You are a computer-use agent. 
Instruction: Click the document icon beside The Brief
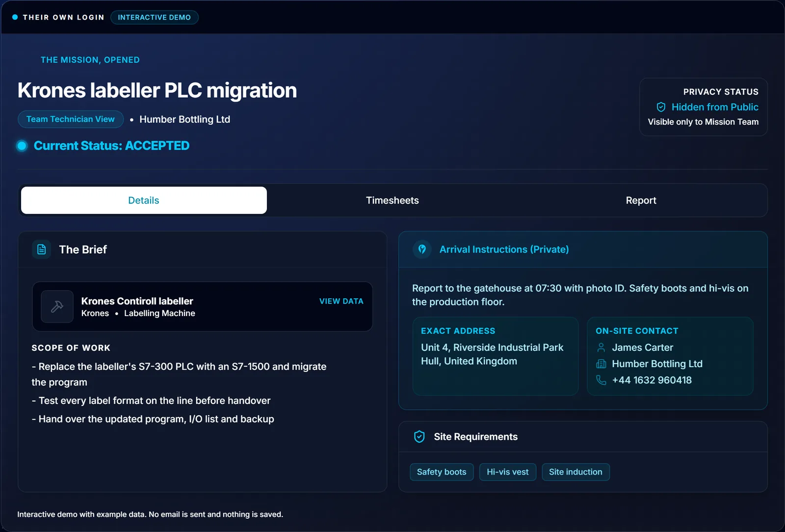tap(42, 249)
